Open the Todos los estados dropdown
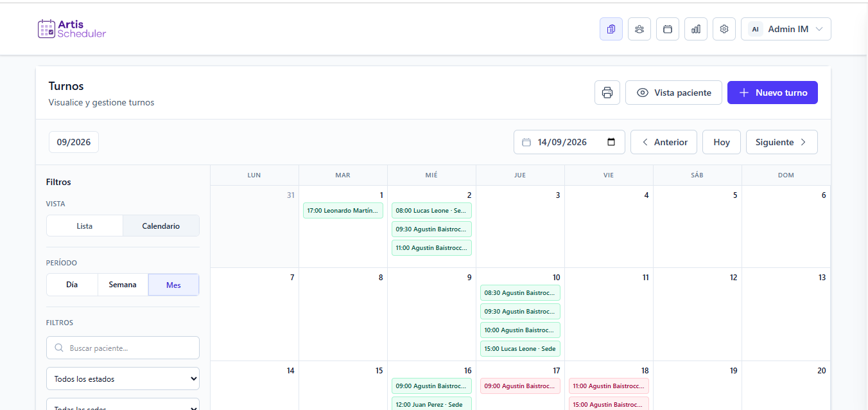The width and height of the screenshot is (868, 410). [123, 379]
